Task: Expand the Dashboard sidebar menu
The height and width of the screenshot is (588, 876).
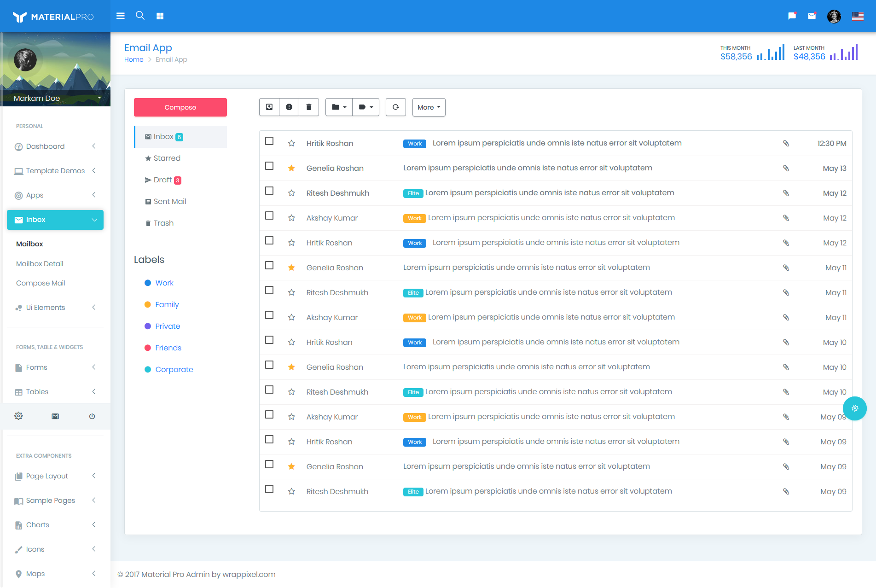Action: point(55,146)
